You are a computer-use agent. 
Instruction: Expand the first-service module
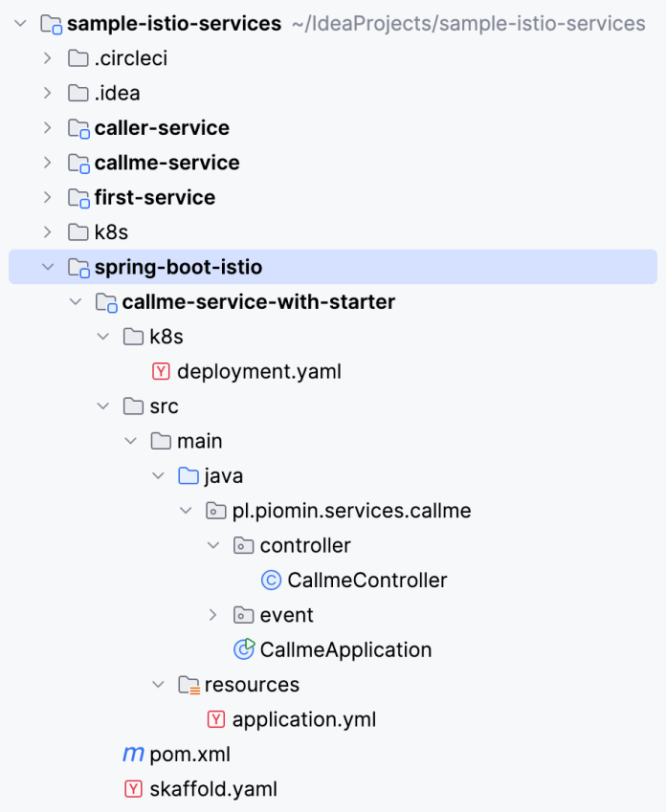[48, 198]
